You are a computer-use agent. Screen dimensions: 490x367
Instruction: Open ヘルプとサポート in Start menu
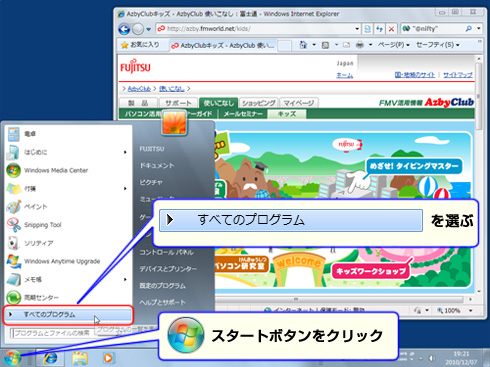(162, 302)
